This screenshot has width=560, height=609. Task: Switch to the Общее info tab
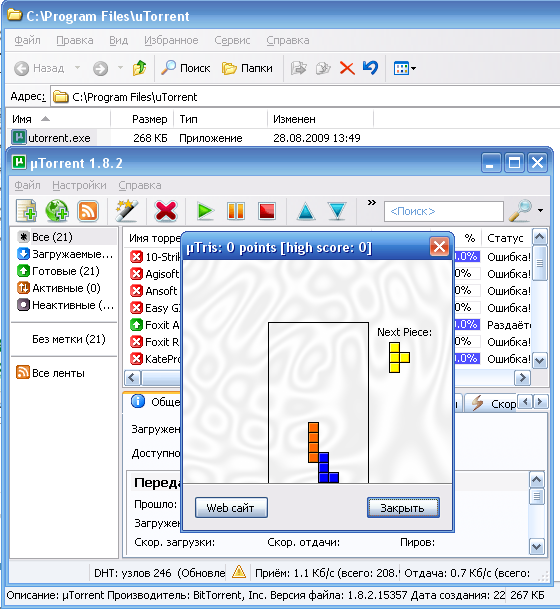(155, 402)
